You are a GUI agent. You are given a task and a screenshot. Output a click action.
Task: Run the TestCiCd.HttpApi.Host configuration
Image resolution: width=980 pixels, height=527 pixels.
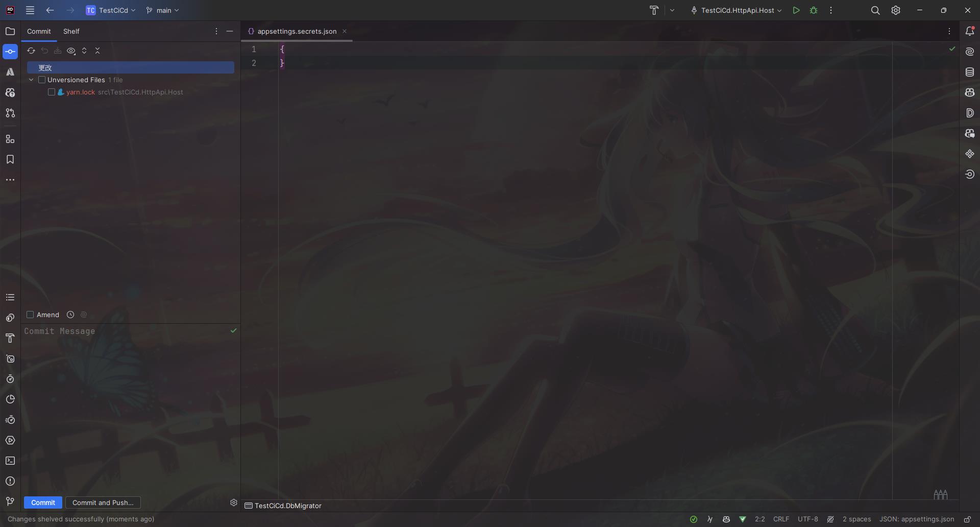coord(796,10)
